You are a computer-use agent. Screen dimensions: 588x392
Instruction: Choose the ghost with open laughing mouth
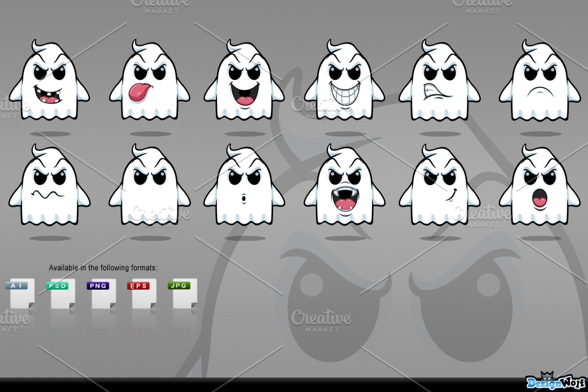(x=244, y=81)
